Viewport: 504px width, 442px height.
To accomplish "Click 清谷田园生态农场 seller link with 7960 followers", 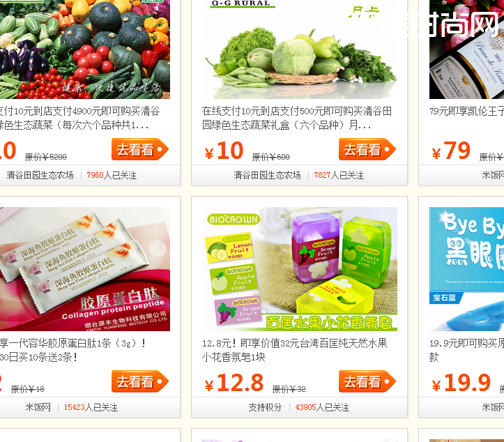I will tap(40, 175).
